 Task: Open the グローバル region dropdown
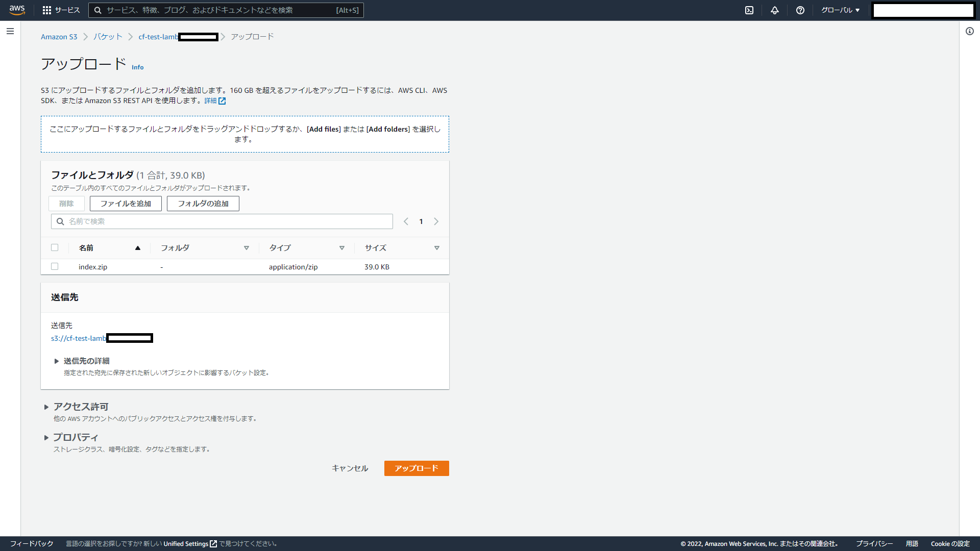coord(840,10)
